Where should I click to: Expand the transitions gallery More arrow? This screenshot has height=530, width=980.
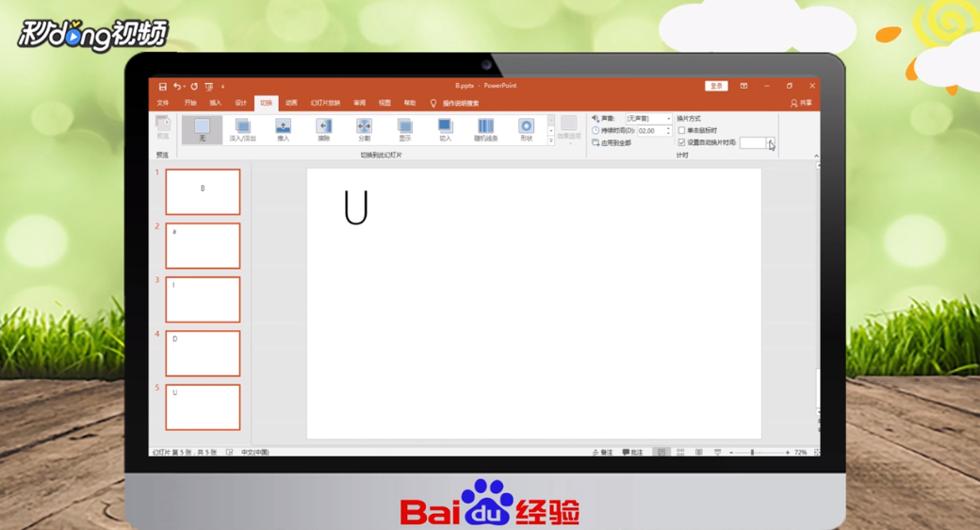tap(550, 141)
